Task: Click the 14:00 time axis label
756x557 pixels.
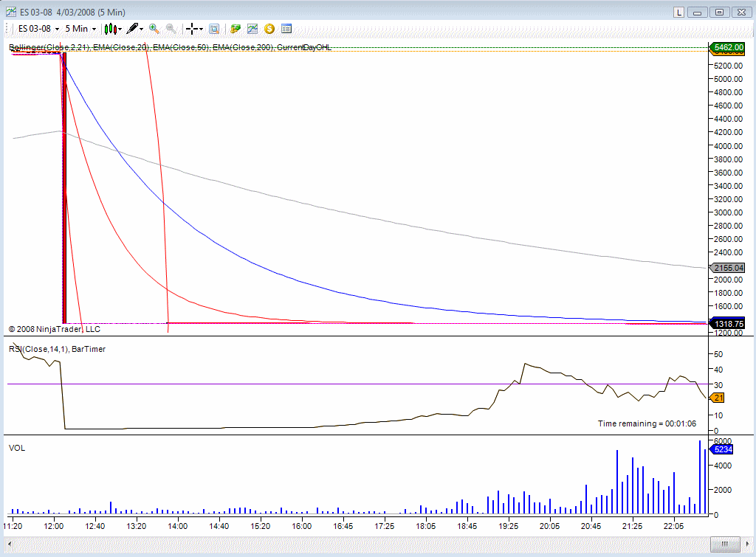Action: (x=177, y=526)
